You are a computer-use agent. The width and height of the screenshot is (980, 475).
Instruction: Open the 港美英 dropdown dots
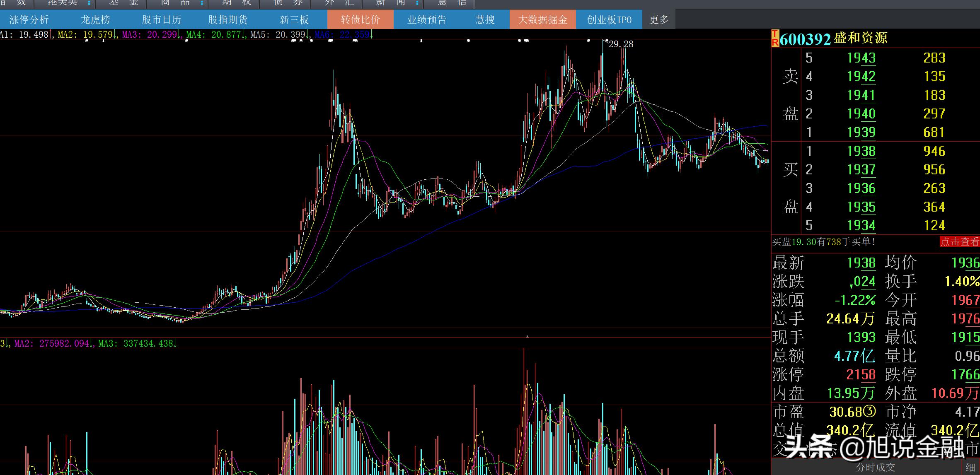pyautogui.click(x=89, y=3)
